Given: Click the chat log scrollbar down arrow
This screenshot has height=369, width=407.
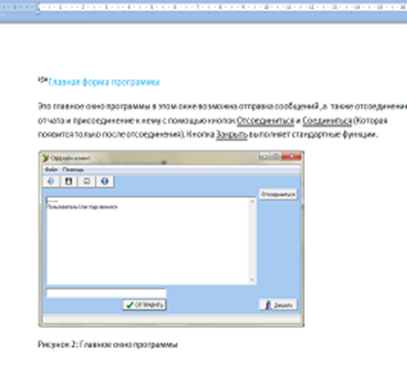Looking at the screenshot, I should tap(252, 280).
